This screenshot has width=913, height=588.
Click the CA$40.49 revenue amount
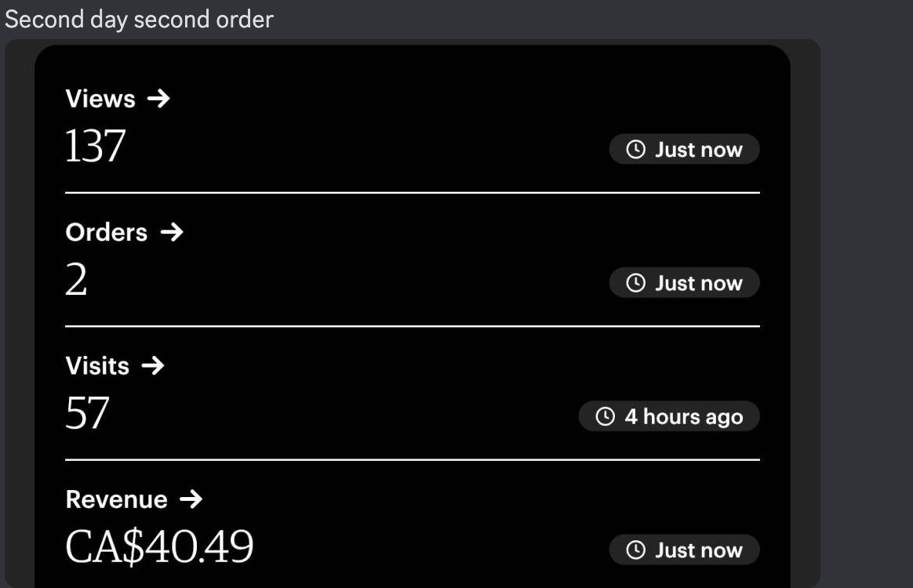(x=159, y=546)
